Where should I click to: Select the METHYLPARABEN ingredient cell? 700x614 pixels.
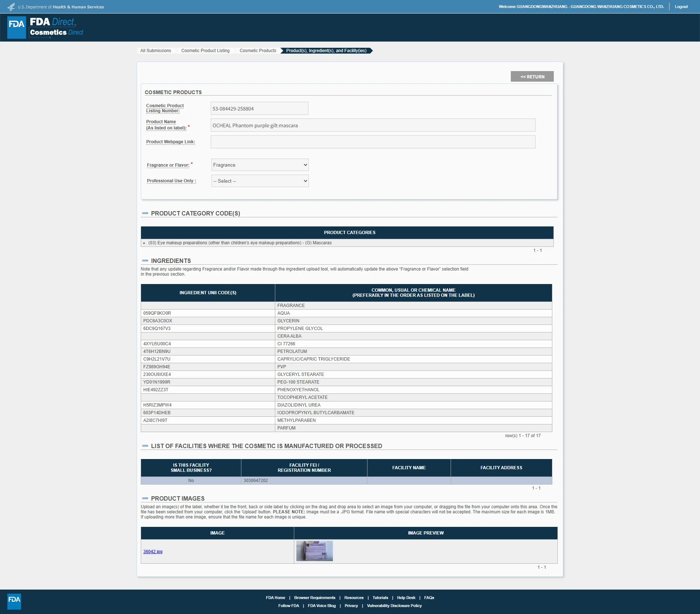click(413, 420)
